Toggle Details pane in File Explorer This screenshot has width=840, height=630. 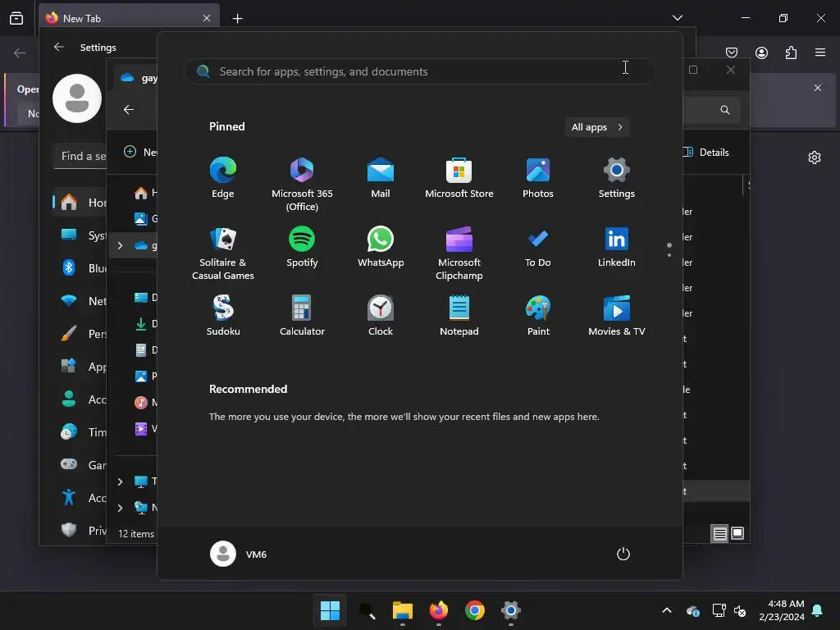706,152
